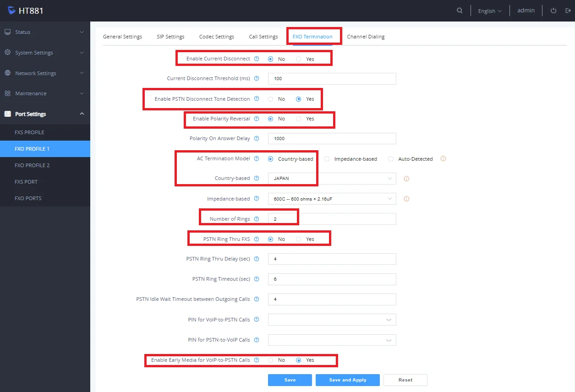The image size is (575, 392).
Task: Expand the Network Settings sidebar menu
Action: [45, 73]
